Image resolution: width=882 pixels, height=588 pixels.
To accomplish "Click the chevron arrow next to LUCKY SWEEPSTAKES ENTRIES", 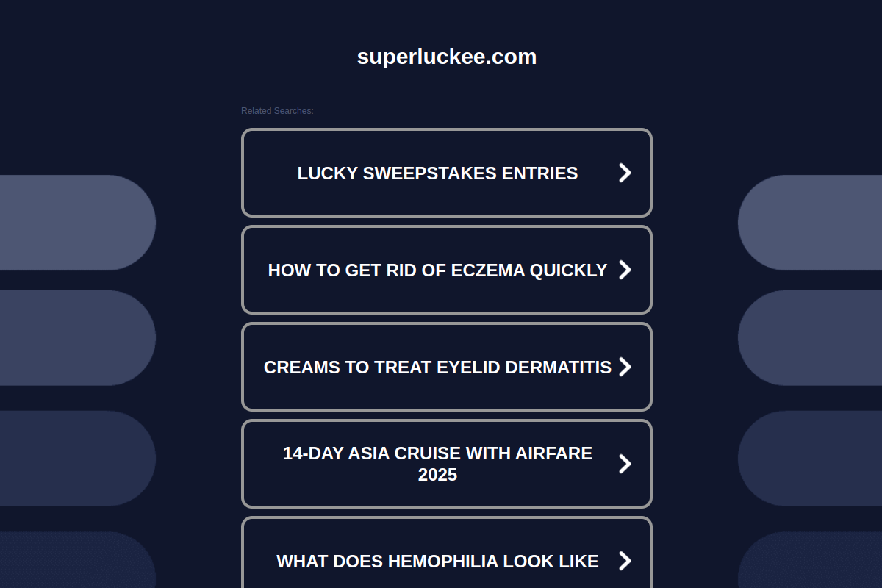I will pyautogui.click(x=625, y=173).
